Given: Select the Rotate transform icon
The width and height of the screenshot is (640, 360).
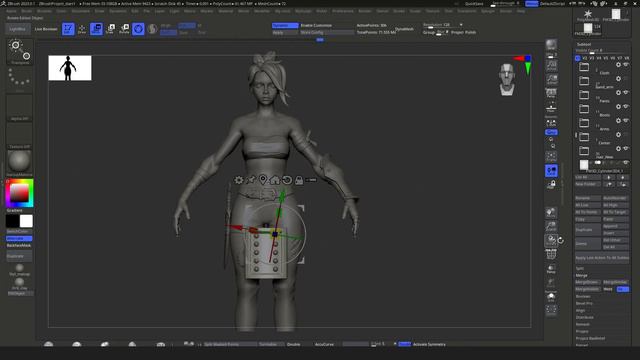Looking at the screenshot, I should (124, 29).
